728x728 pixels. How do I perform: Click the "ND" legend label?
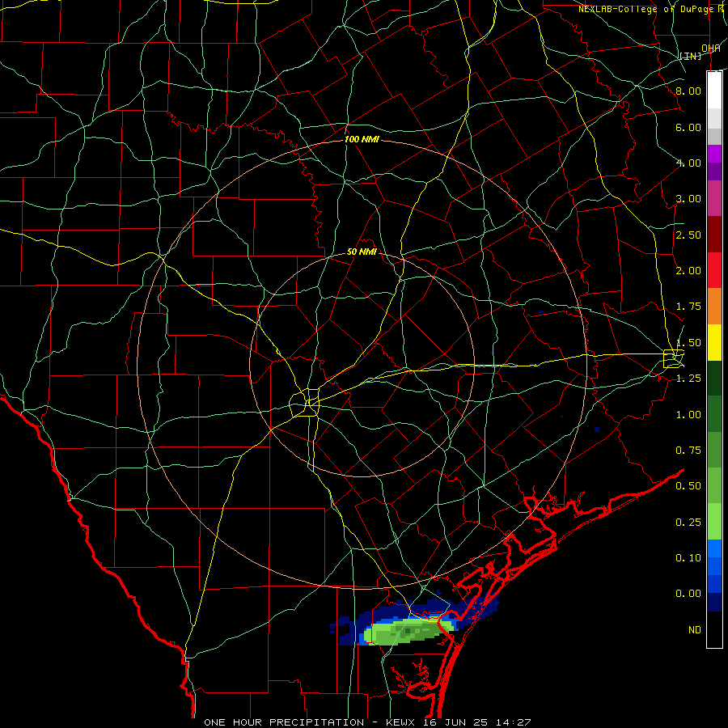(695, 630)
